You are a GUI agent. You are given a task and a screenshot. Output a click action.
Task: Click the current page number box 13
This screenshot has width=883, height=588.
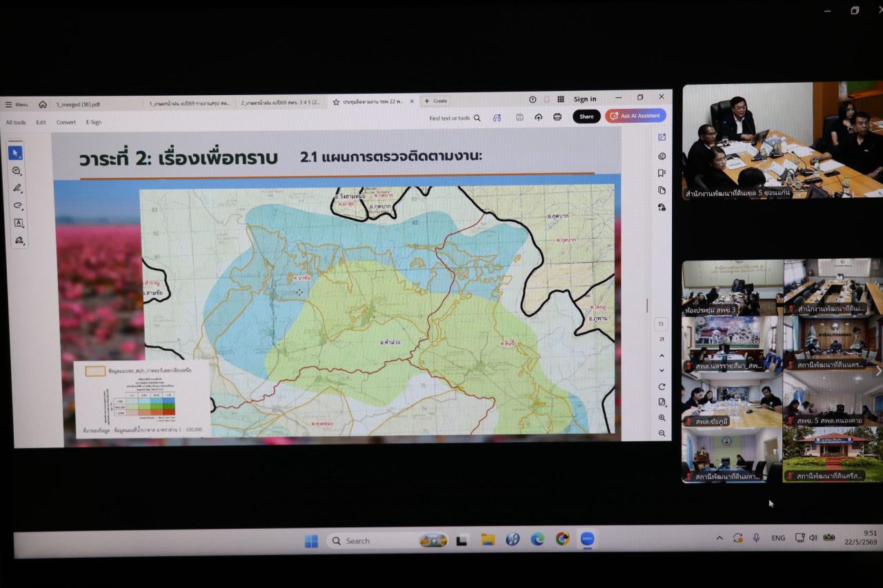click(662, 323)
